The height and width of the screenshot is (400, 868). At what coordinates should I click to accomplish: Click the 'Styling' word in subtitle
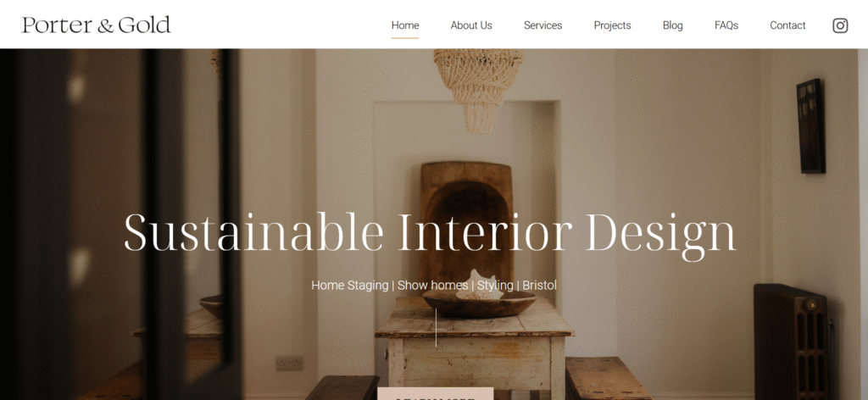point(495,286)
